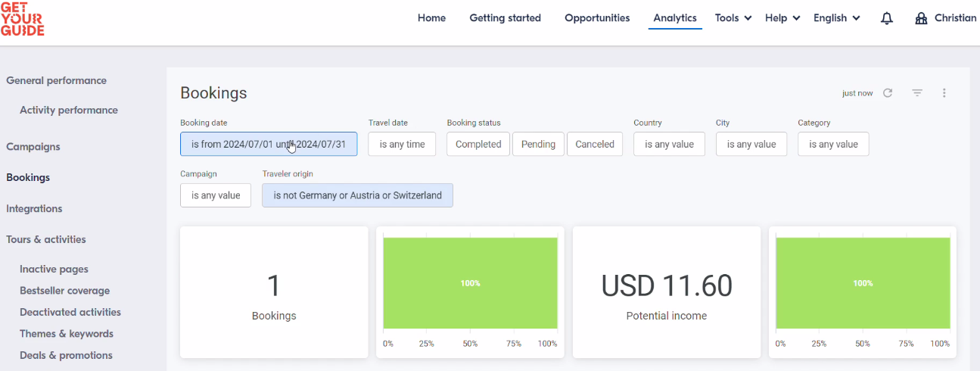This screenshot has height=371, width=980.
Task: Toggle the Completed booking status filter
Action: pos(478,144)
